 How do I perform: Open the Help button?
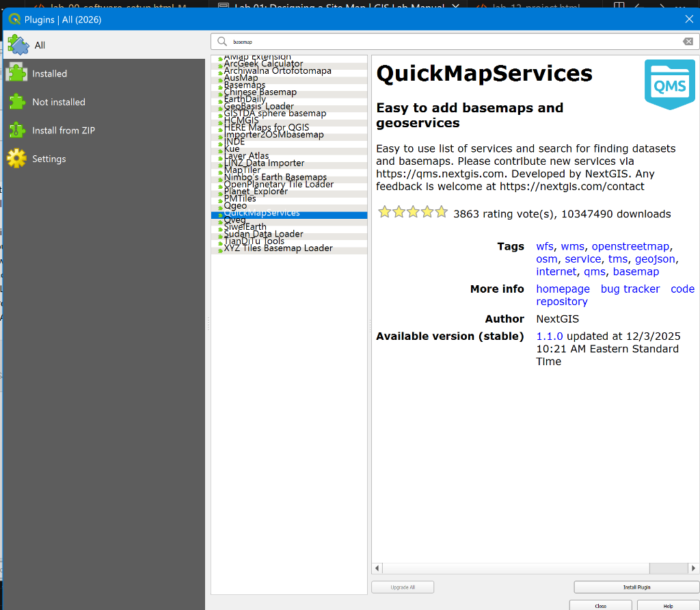(667, 606)
